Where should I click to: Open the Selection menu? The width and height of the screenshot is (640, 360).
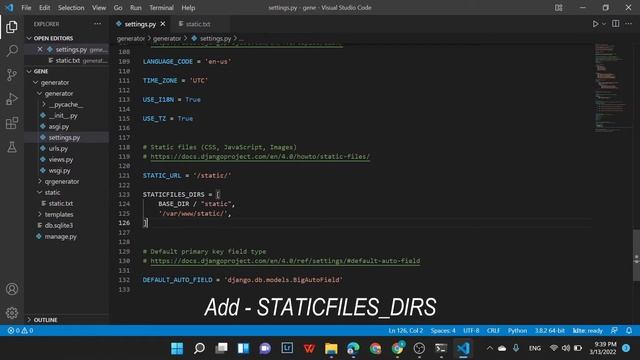(71, 8)
